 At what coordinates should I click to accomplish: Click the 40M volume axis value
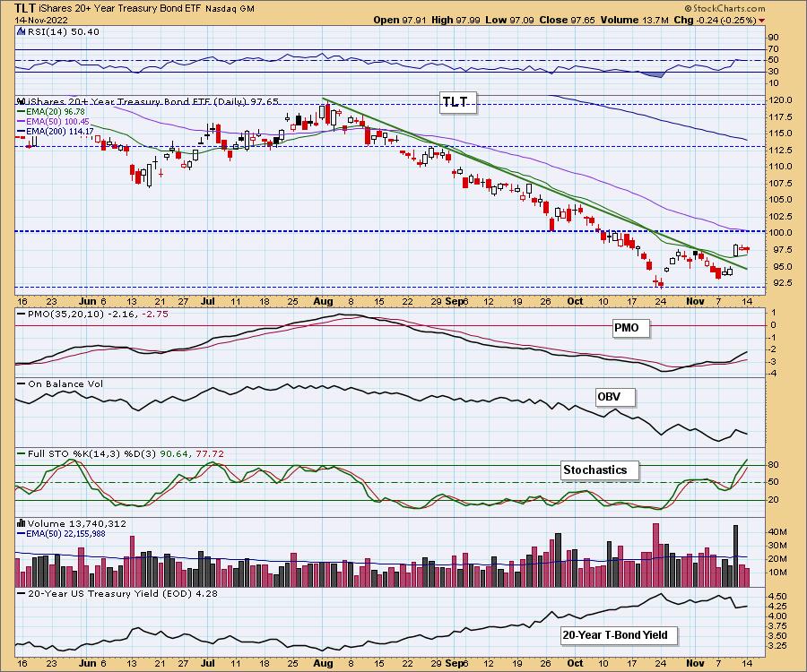click(778, 532)
